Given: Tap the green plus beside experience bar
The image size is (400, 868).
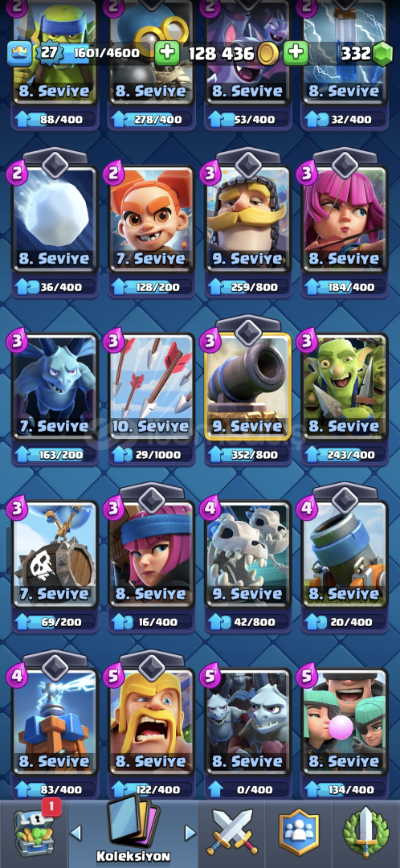Looking at the screenshot, I should coord(166,54).
